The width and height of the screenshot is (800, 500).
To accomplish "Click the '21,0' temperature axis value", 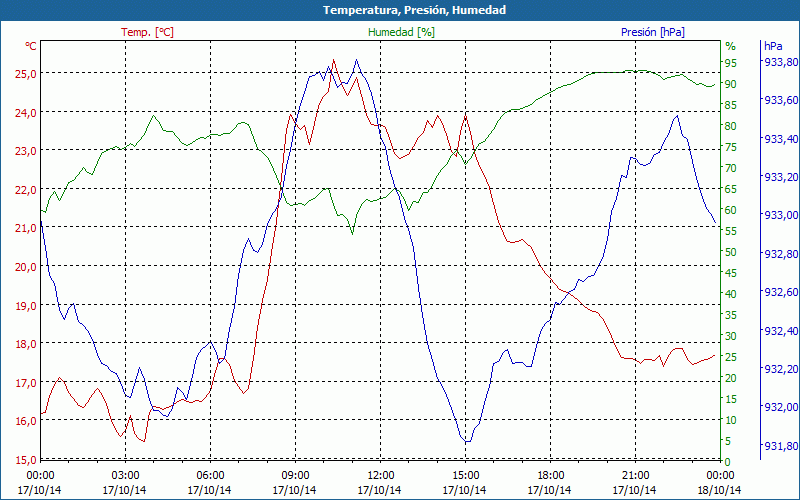I will [x=26, y=228].
